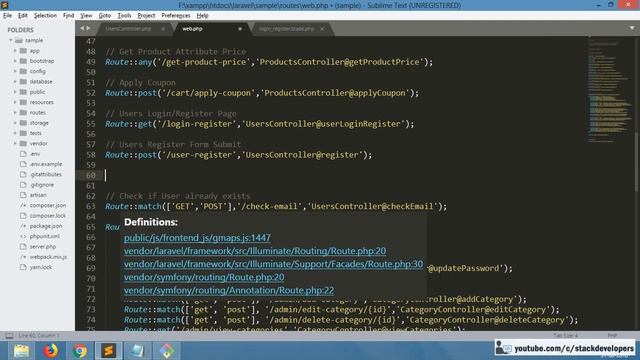
Task: Open the .env.example file
Action: pyautogui.click(x=46, y=164)
